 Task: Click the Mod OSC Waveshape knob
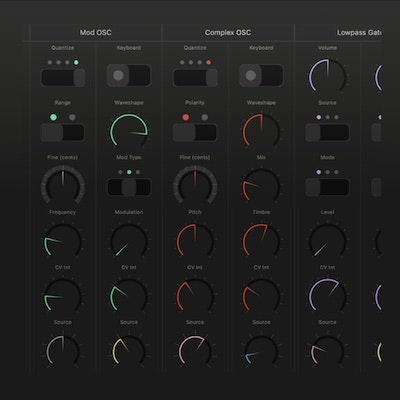click(129, 130)
